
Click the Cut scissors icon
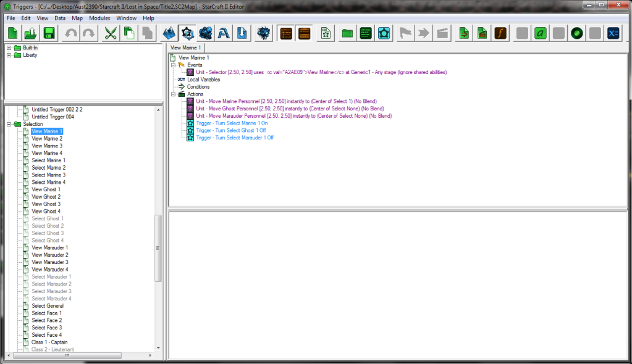(x=111, y=33)
